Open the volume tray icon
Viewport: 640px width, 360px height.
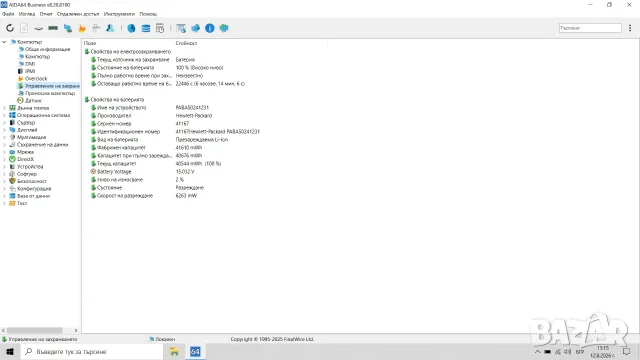(x=568, y=351)
